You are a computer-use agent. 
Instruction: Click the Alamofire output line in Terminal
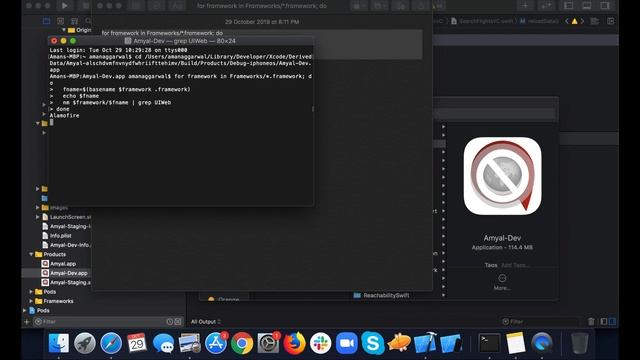(x=64, y=116)
